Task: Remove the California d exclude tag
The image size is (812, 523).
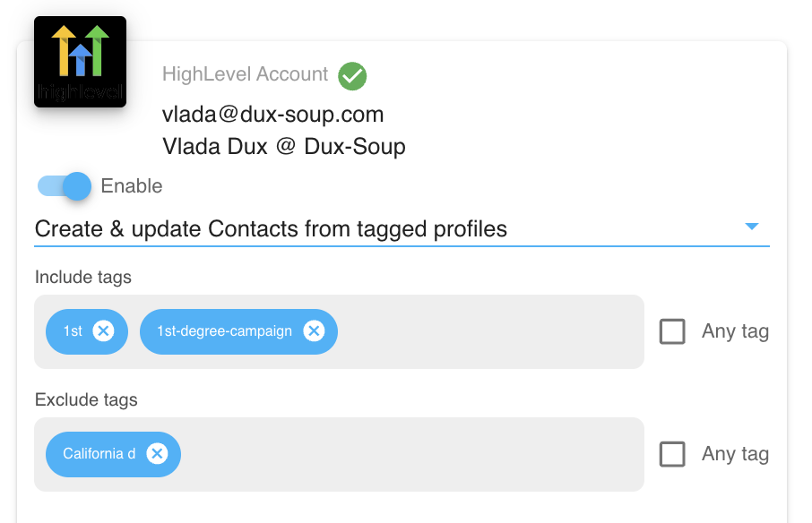Action: pos(157,454)
